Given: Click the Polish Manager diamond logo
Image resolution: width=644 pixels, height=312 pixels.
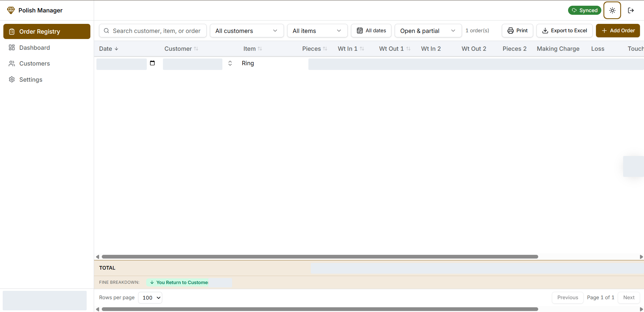Looking at the screenshot, I should pyautogui.click(x=11, y=10).
